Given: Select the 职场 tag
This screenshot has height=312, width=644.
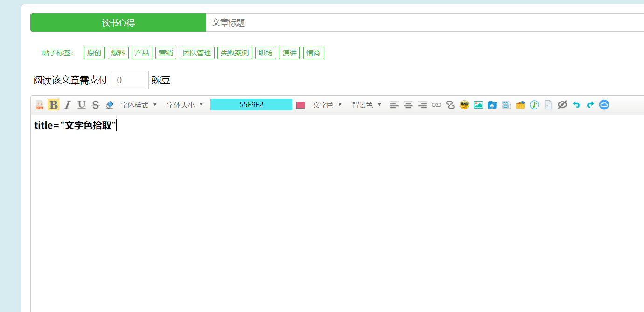Looking at the screenshot, I should [x=266, y=53].
